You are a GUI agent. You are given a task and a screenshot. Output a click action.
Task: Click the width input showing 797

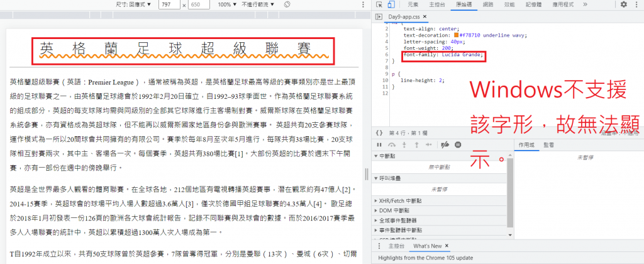169,4
